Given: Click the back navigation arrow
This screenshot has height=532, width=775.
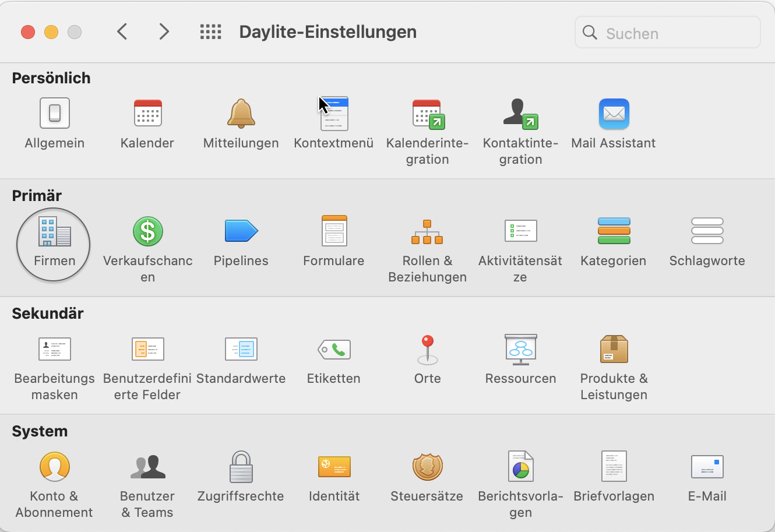Looking at the screenshot, I should click(x=122, y=31).
